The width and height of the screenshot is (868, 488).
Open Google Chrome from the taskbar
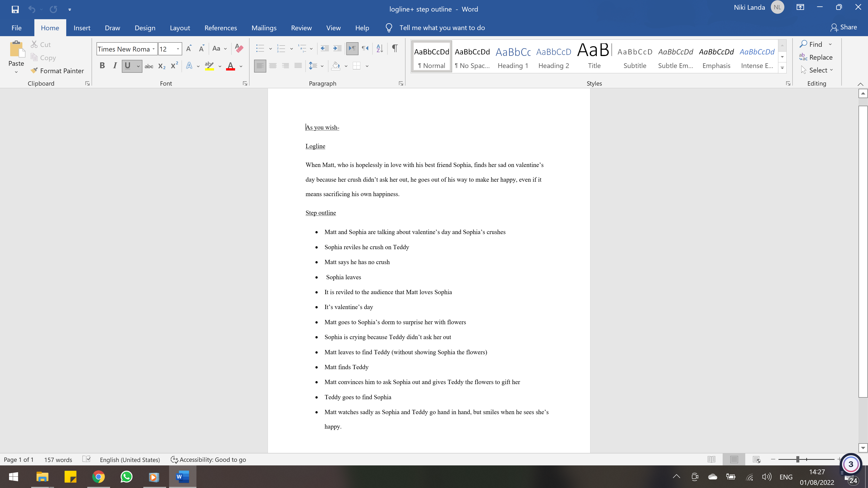pyautogui.click(x=98, y=477)
